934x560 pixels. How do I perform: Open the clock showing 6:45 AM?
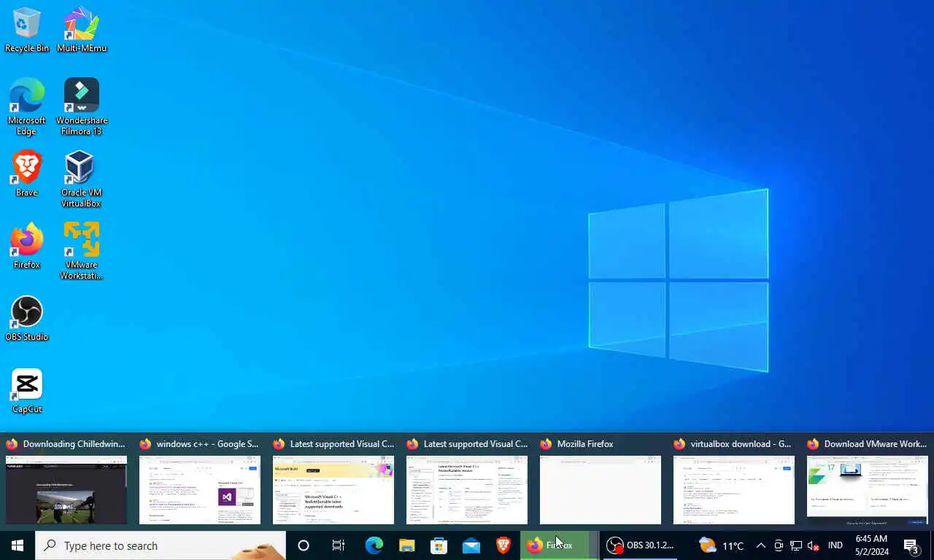871,545
